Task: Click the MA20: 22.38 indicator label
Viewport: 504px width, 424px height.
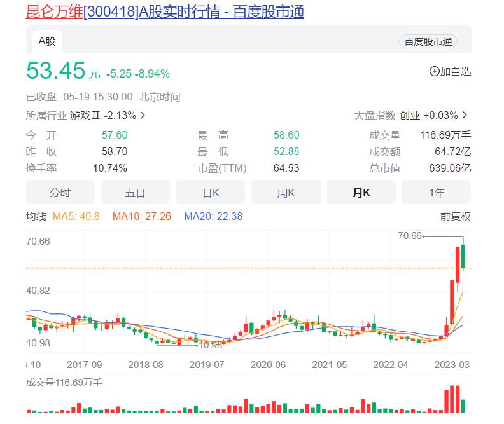Action: click(213, 216)
